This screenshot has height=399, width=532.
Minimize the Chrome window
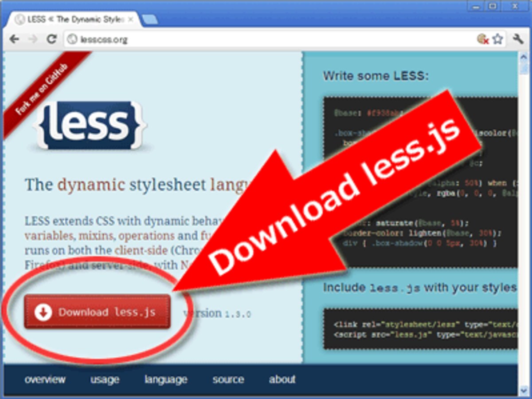coord(477,6)
